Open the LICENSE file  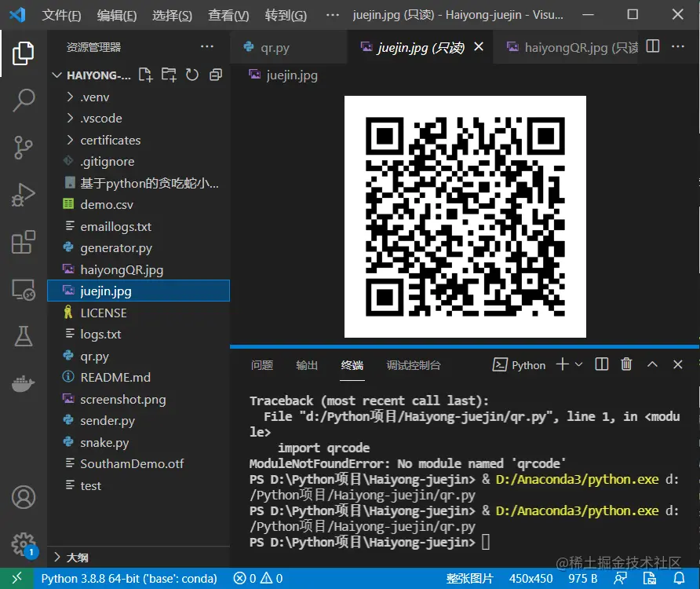tap(138, 313)
